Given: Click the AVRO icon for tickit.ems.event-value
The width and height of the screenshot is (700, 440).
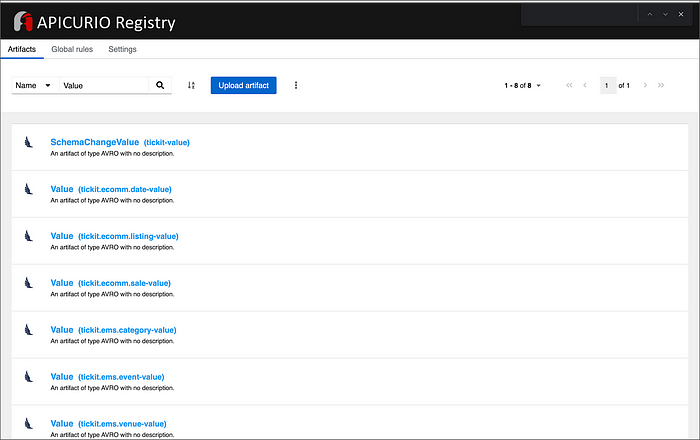Looking at the screenshot, I should pos(29,377).
